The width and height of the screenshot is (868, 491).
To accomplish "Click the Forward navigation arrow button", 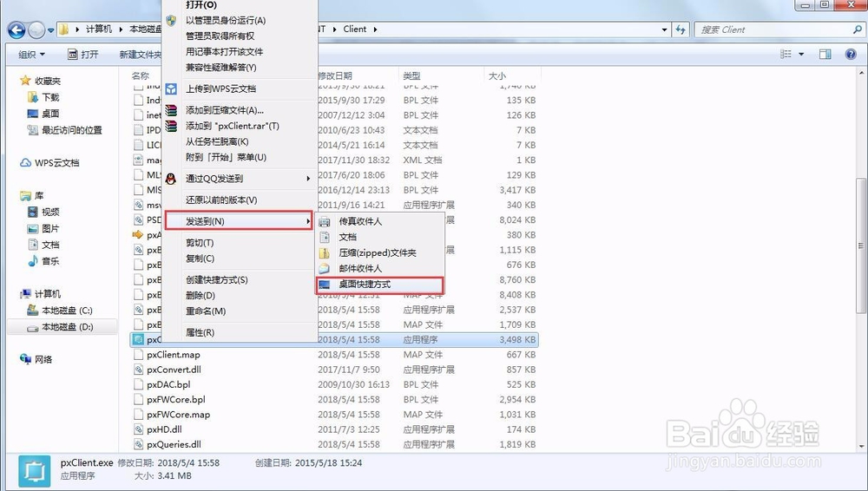I will pyautogui.click(x=36, y=29).
